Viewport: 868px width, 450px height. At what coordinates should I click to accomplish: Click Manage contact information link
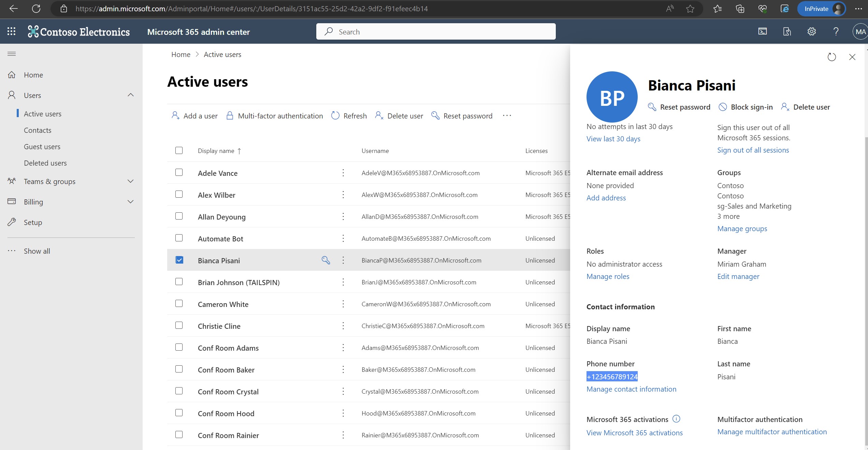point(631,389)
